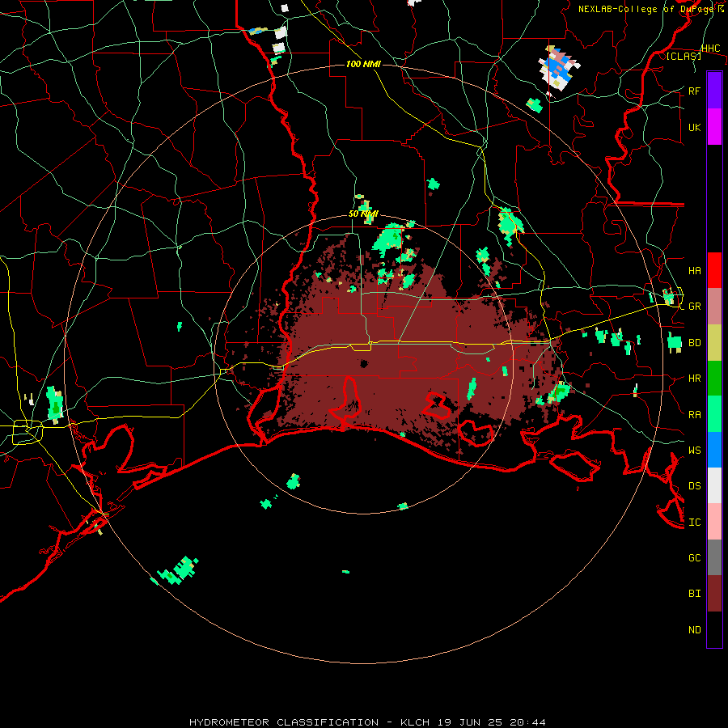Click the BI legend label
This screenshot has width=728, height=728.
coord(695,594)
